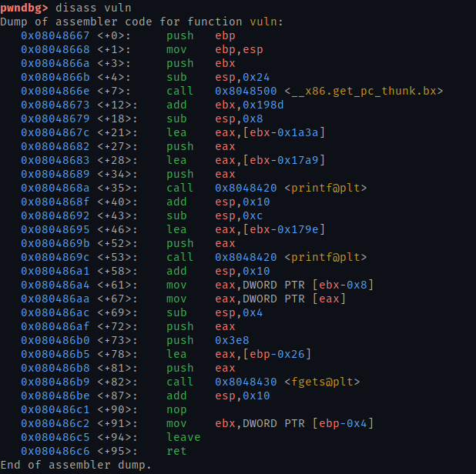
Task: Click the 'disass vuln' command text
Action: click(x=93, y=8)
